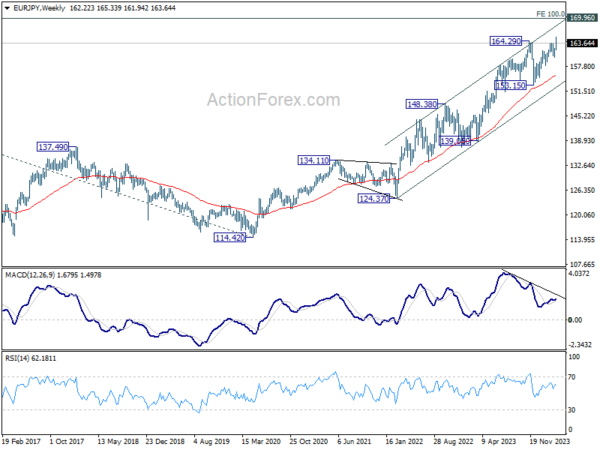
Task: Click the 134.110 price label
Action: click(314, 161)
